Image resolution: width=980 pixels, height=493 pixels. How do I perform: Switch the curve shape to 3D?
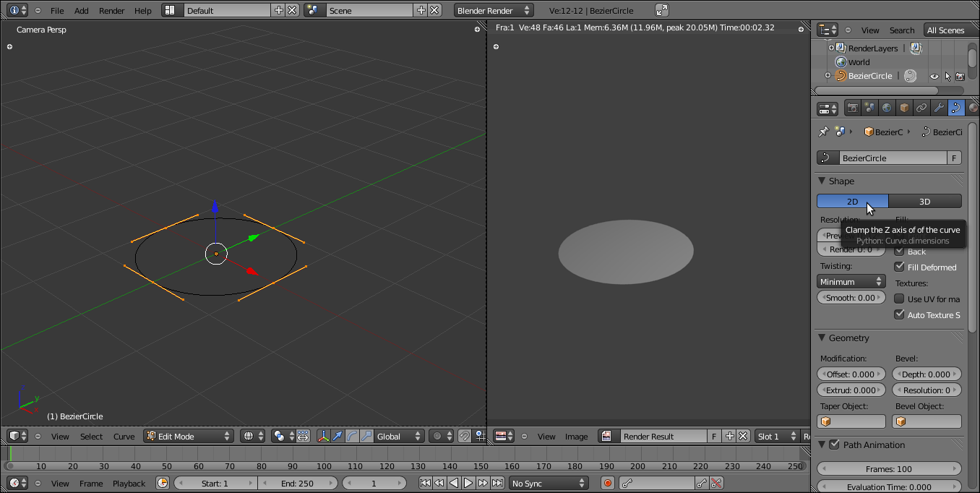(924, 201)
